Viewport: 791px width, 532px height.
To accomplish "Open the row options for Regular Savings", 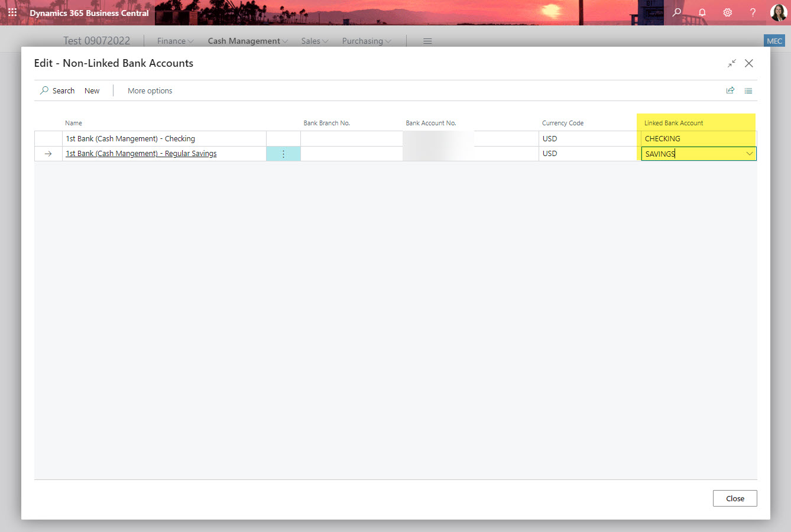I will 283,154.
